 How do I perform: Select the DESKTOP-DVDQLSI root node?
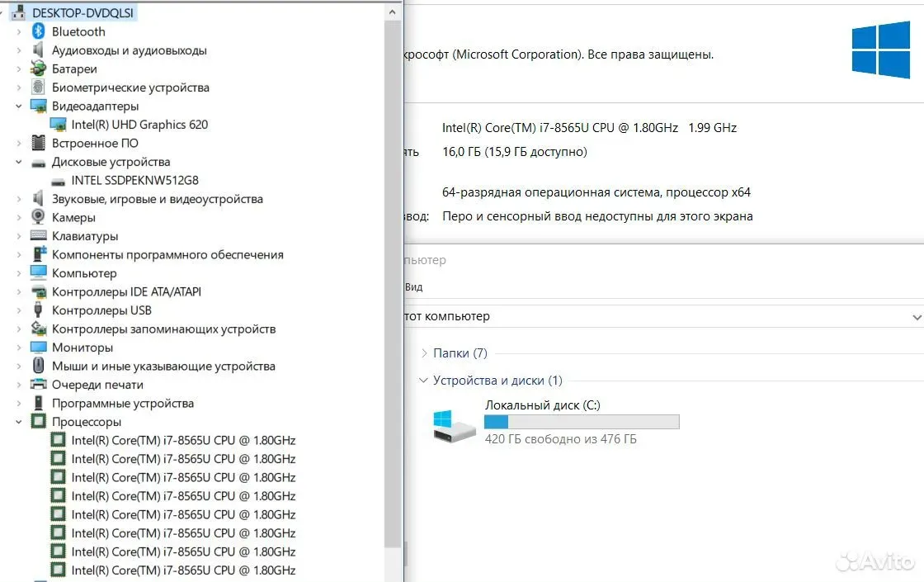82,12
